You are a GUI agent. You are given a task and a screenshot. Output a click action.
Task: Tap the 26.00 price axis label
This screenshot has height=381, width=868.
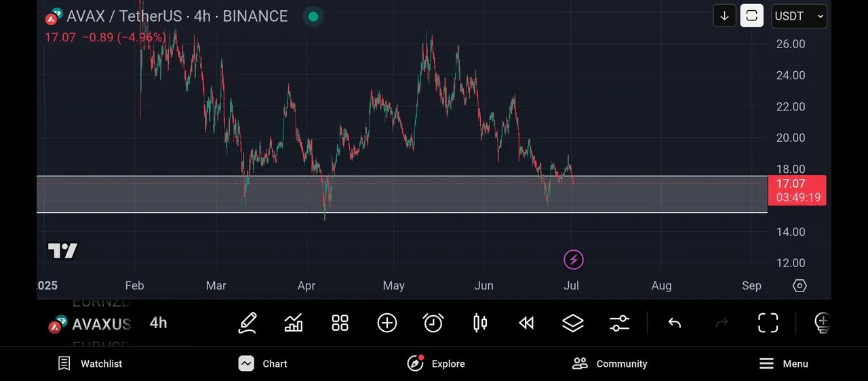[x=791, y=44]
